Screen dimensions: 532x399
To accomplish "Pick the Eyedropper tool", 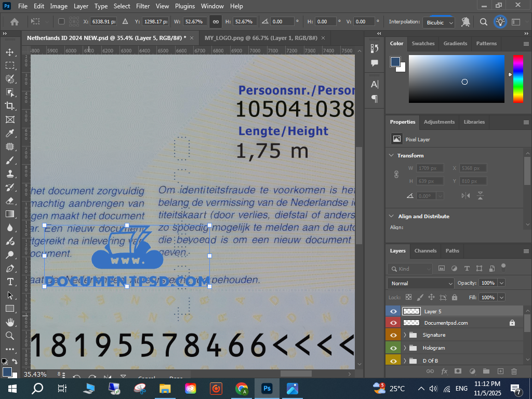I will [x=10, y=133].
